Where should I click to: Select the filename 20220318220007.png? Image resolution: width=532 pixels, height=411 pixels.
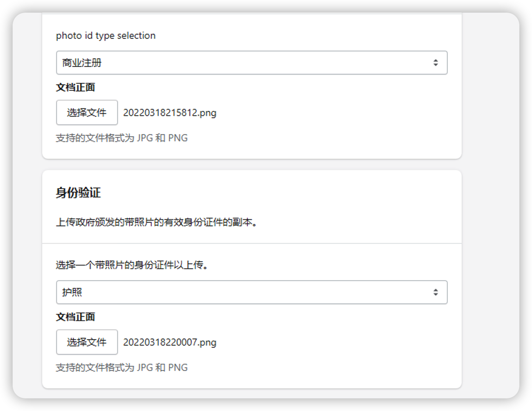tap(170, 342)
